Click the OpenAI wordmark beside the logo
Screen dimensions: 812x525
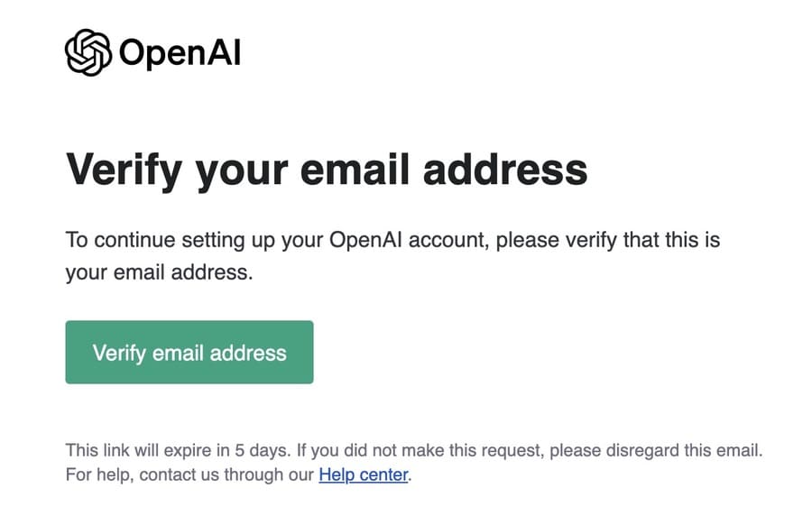coord(180,53)
